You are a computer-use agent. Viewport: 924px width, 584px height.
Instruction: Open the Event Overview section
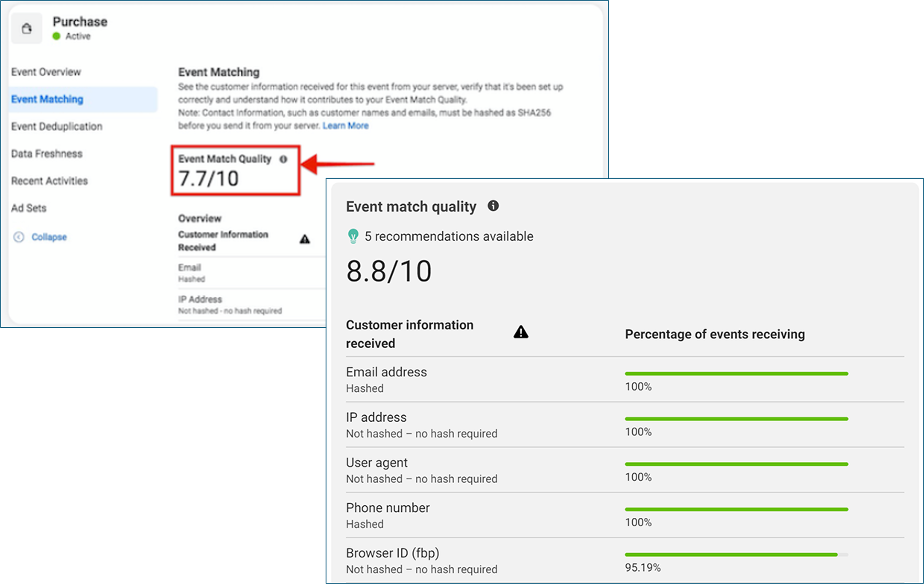[x=46, y=72]
